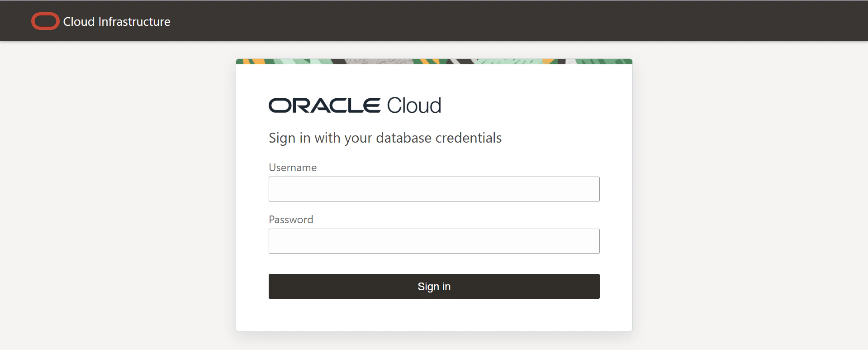Click the Cloud Infrastructure header title
The image size is (868, 350).
point(117,22)
